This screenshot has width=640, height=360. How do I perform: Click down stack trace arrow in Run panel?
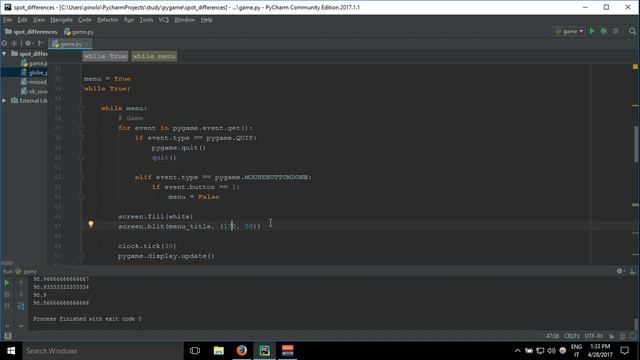(x=21, y=294)
